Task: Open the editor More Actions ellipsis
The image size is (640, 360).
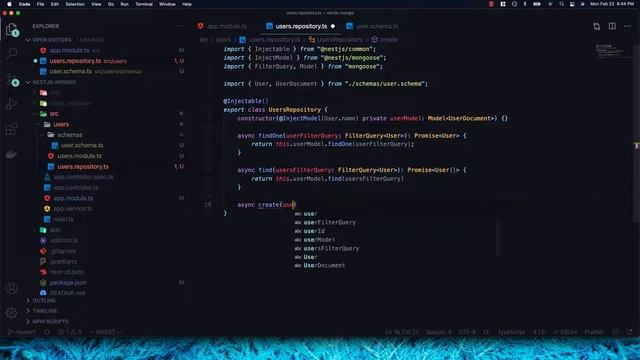Action: tap(627, 26)
